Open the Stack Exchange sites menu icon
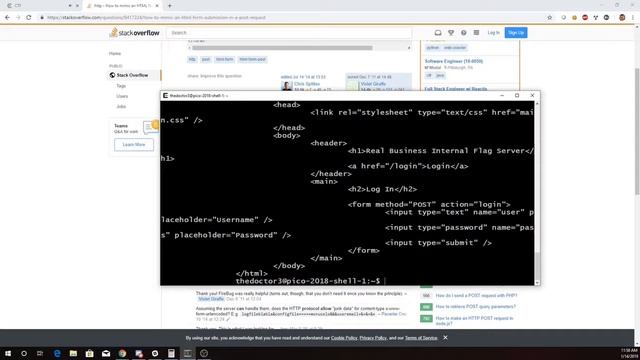 pyautogui.click(x=476, y=33)
